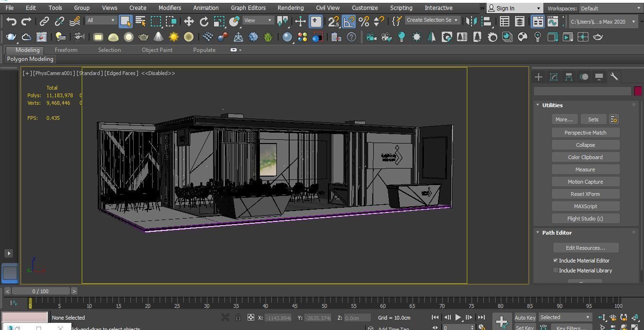Click the Undo arrow icon

pos(11,21)
